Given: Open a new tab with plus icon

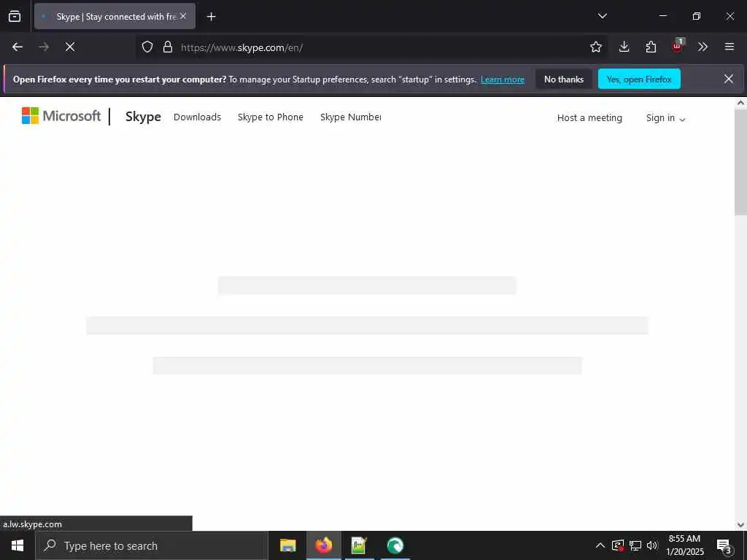Looking at the screenshot, I should tap(211, 17).
